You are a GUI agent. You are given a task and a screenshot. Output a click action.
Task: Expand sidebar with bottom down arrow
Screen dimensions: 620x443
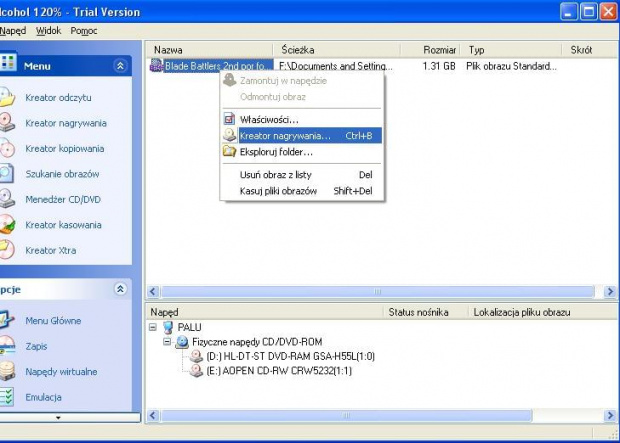click(x=58, y=417)
